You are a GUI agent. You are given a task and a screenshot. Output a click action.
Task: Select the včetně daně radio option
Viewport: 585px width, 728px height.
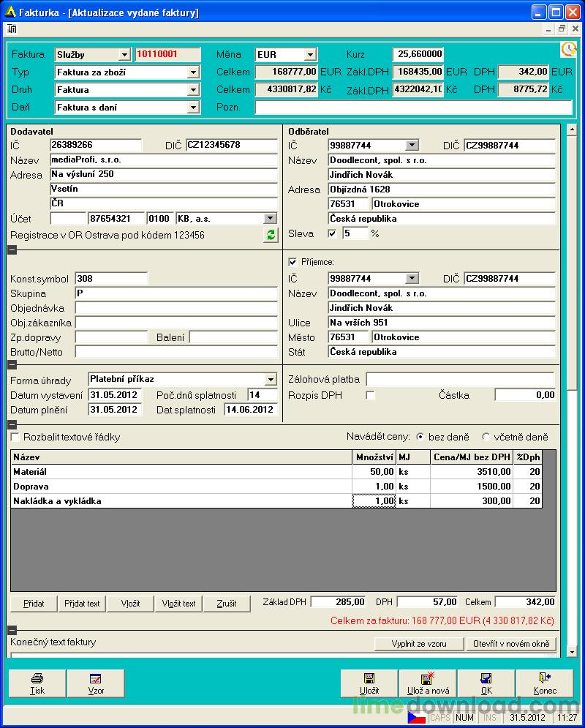[x=486, y=437]
